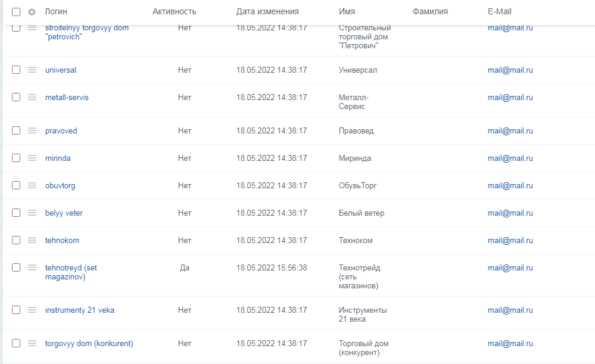Viewport: 595px width, 364px height.
Task: Open row menu for belyy veter
Action: pyautogui.click(x=32, y=213)
